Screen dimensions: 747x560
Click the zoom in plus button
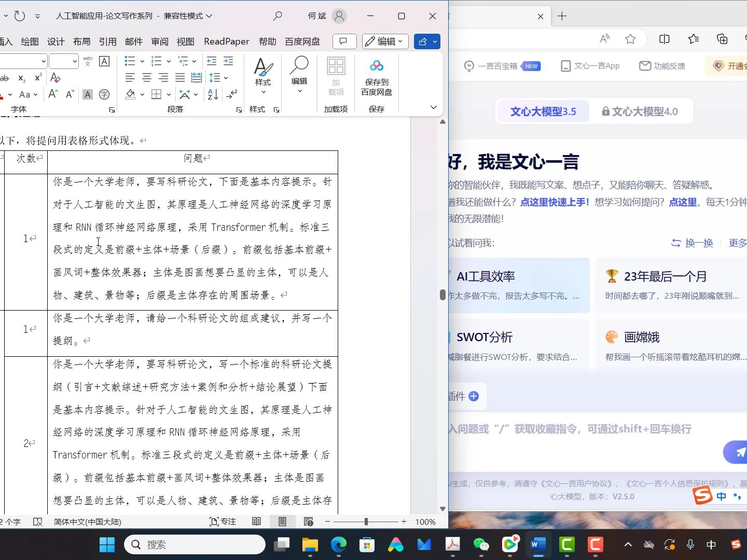tap(404, 522)
